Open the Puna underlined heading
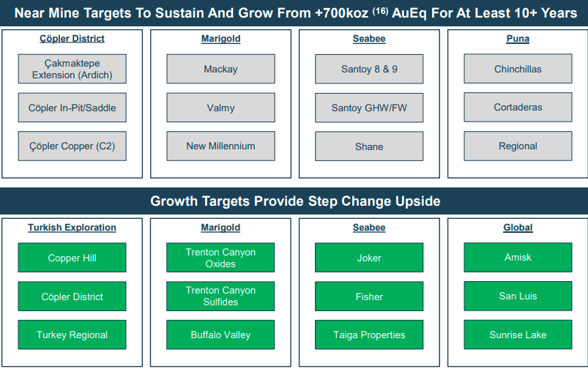 [518, 39]
